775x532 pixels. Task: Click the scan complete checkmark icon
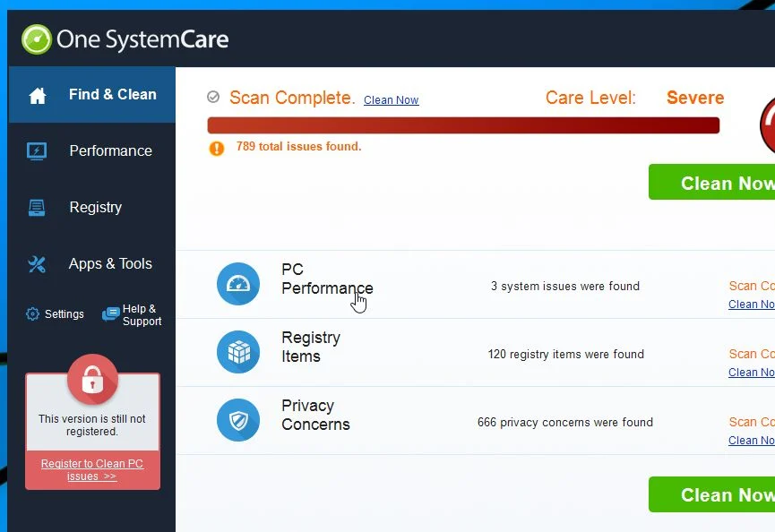click(213, 97)
